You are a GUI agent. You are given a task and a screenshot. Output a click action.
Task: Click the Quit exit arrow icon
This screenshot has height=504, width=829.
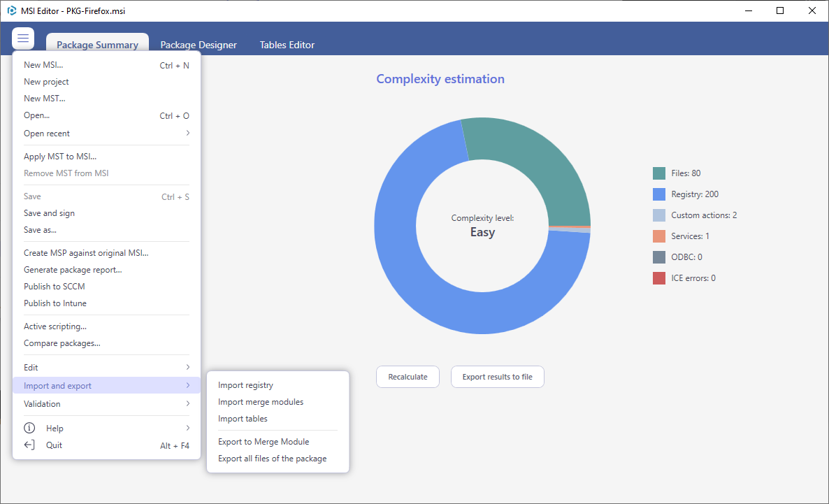click(x=29, y=445)
